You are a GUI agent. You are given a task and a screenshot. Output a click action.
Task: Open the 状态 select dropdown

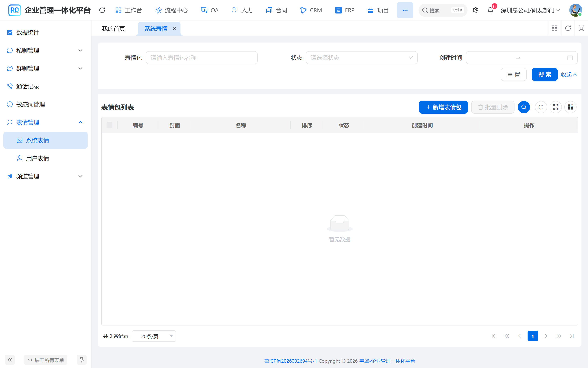click(x=362, y=58)
